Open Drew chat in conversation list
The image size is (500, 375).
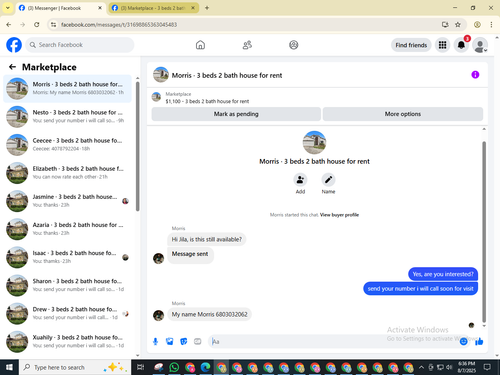click(x=67, y=313)
